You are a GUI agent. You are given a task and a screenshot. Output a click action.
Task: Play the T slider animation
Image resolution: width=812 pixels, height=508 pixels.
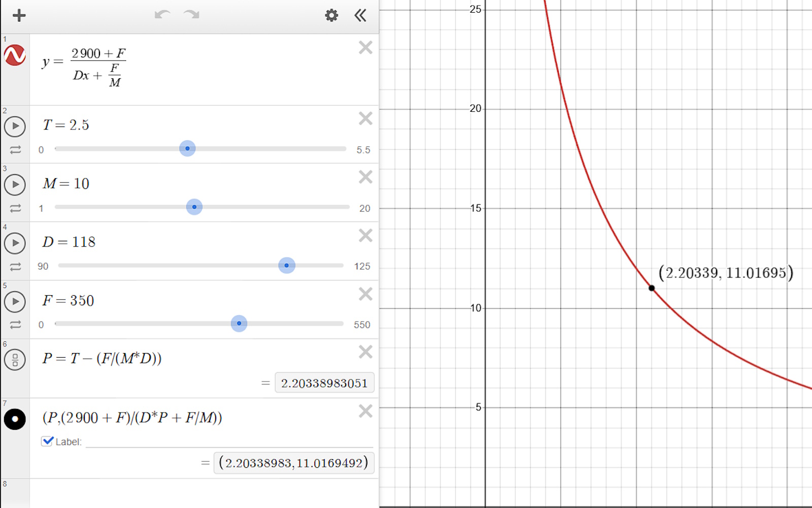point(15,126)
